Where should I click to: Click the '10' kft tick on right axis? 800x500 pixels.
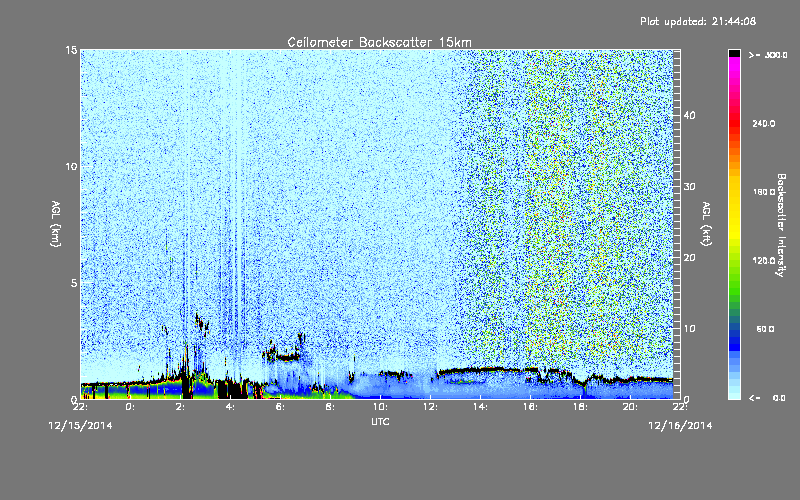[x=689, y=329]
